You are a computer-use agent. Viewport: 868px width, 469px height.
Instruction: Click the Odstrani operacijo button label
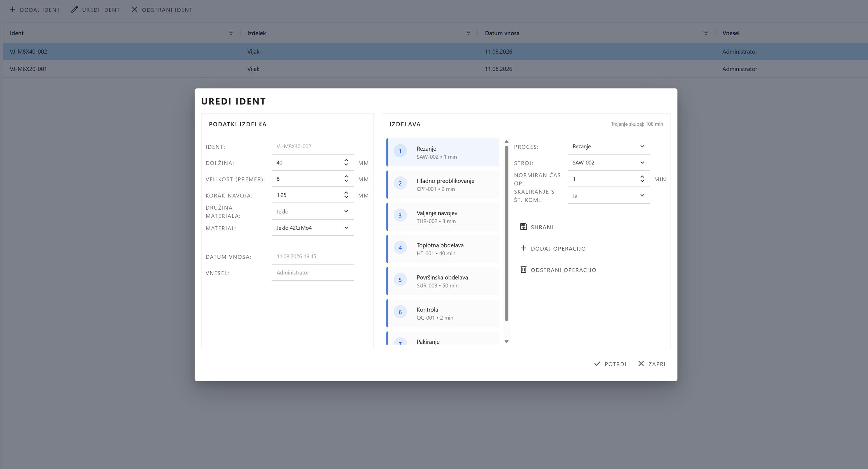pyautogui.click(x=563, y=270)
